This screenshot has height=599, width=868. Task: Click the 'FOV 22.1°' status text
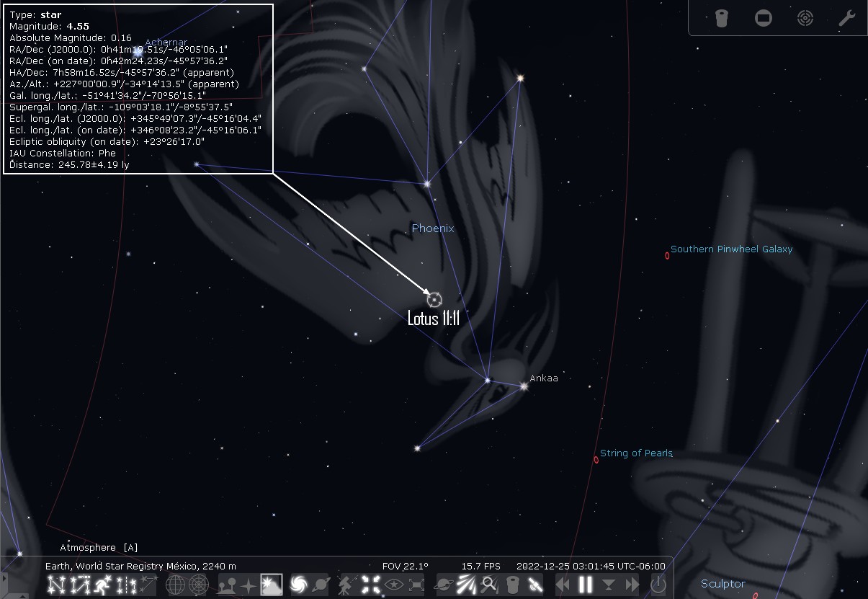click(406, 566)
